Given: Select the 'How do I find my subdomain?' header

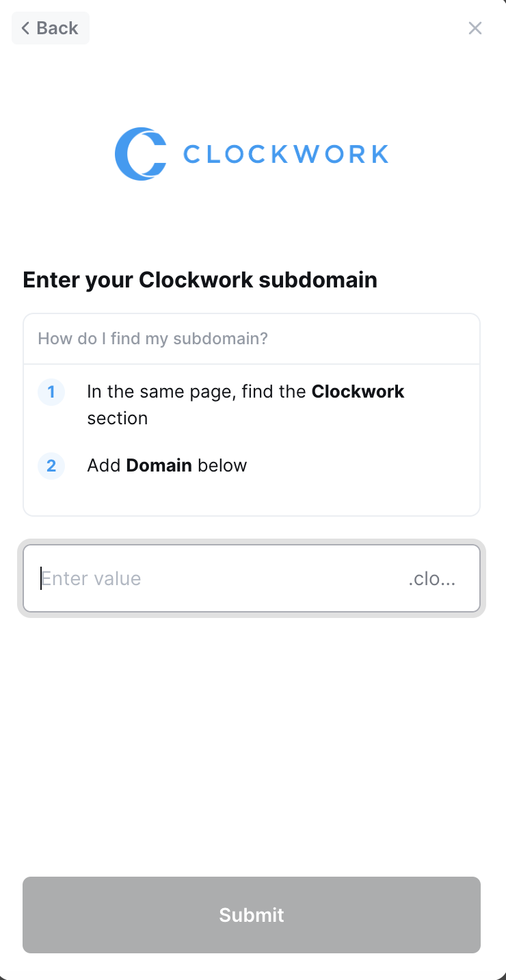Looking at the screenshot, I should [152, 339].
